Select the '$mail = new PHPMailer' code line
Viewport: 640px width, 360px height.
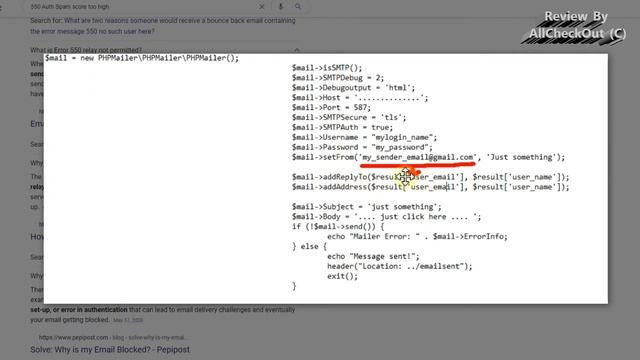[x=142, y=58]
